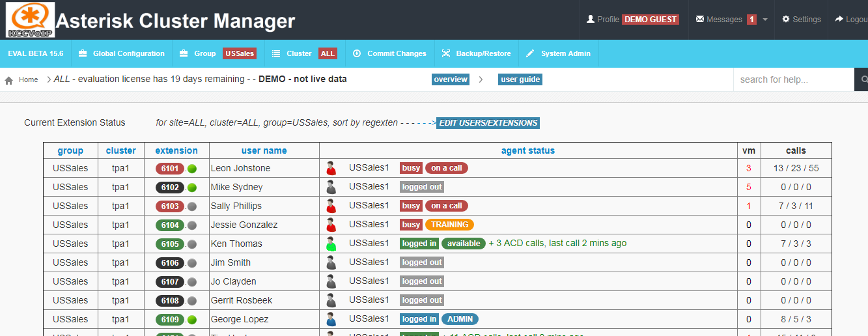Click gray status dot beside 6103
Viewport: 868px width, 336px height.
tap(192, 206)
